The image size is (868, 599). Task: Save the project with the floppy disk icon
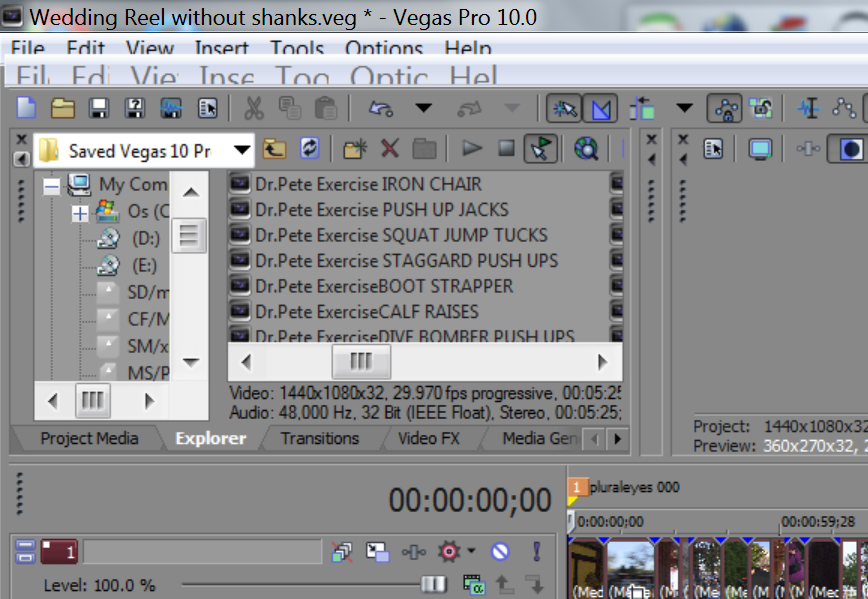pos(99,108)
